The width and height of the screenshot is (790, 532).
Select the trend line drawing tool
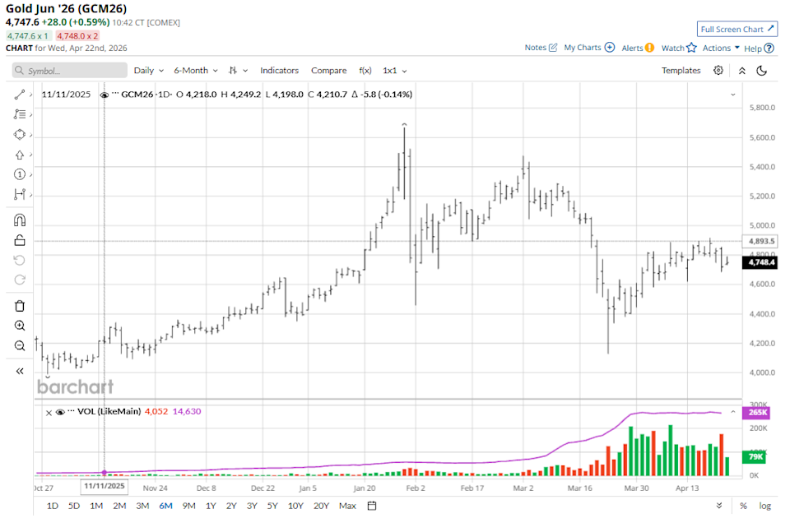pos(20,95)
